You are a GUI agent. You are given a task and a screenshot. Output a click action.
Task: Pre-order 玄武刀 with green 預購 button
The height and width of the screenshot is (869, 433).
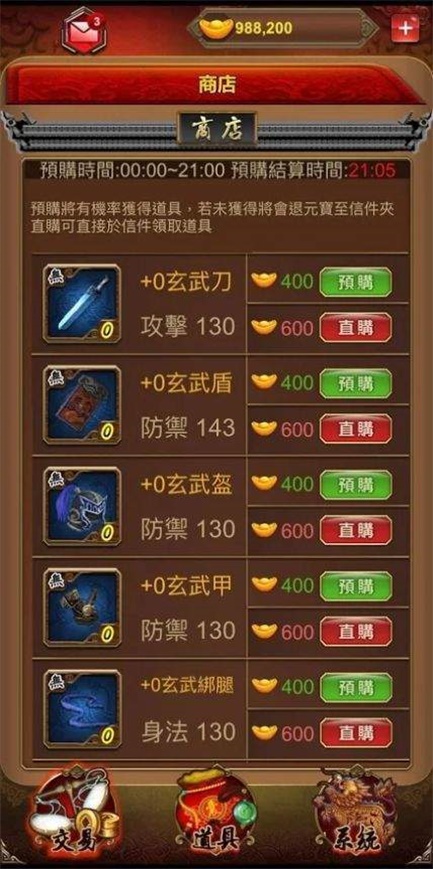pyautogui.click(x=356, y=282)
